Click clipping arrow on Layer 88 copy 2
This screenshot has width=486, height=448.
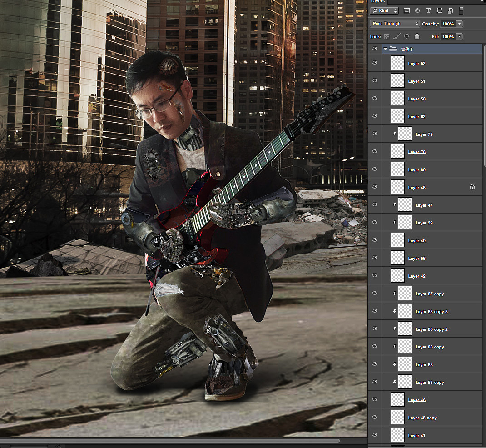pyautogui.click(x=395, y=329)
